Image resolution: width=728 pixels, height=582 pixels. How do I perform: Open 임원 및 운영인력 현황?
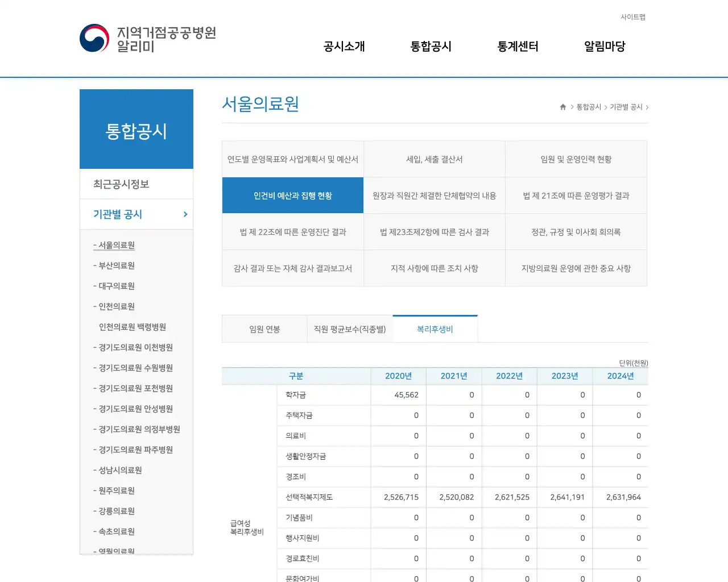pyautogui.click(x=576, y=159)
